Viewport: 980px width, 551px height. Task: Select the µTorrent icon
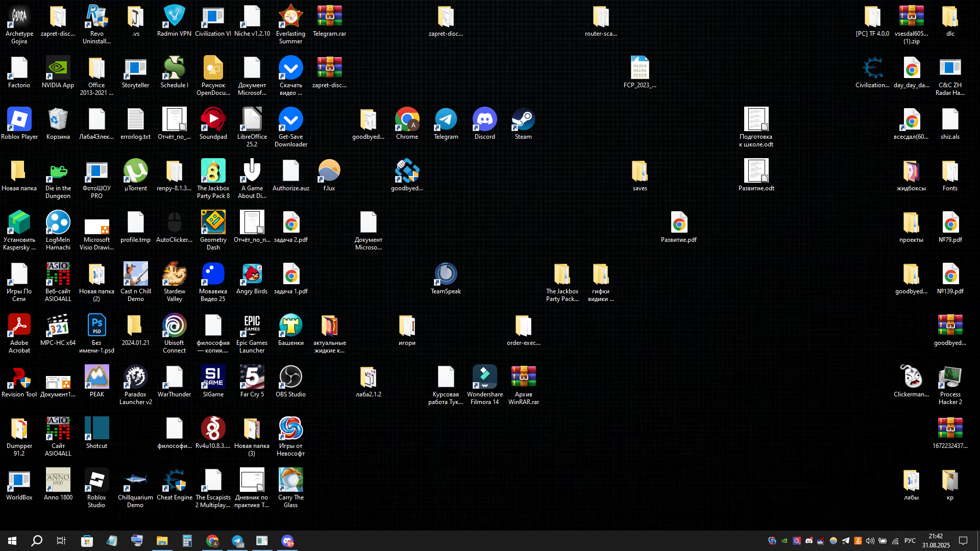pyautogui.click(x=136, y=176)
